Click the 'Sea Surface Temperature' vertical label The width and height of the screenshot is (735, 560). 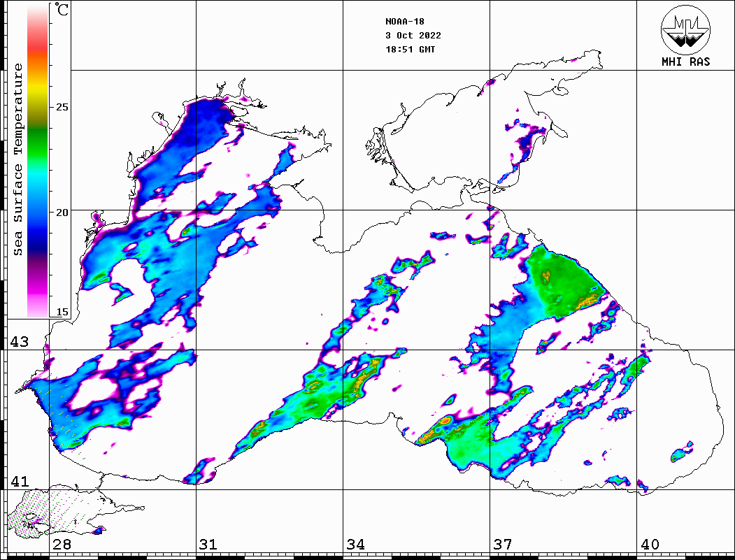pyautogui.click(x=17, y=160)
